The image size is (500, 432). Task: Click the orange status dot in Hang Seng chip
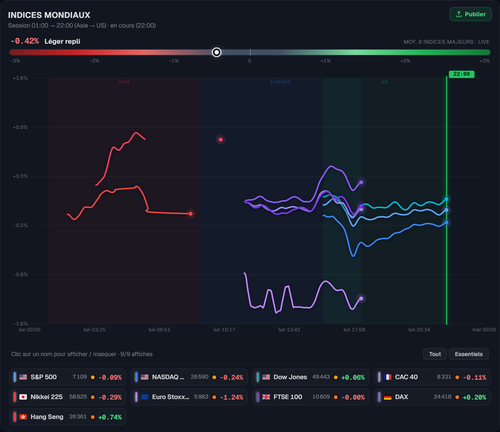(x=93, y=417)
